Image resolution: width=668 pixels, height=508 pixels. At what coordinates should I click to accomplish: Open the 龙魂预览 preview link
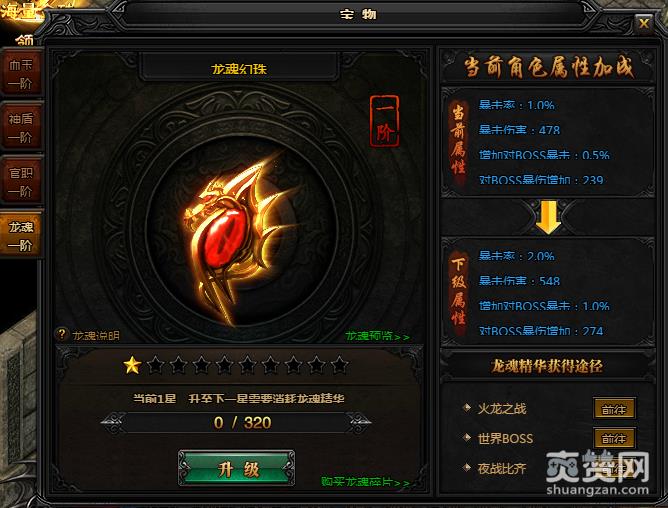click(x=377, y=336)
